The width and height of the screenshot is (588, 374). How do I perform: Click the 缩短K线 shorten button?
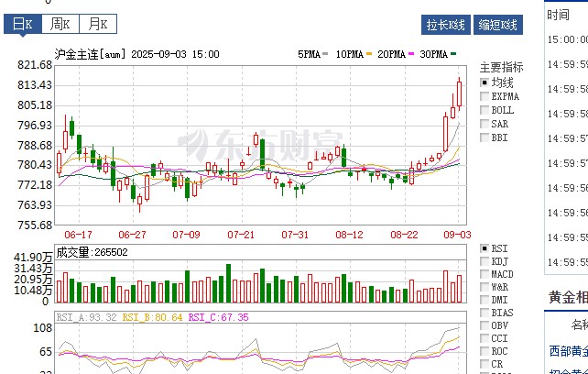coord(499,25)
